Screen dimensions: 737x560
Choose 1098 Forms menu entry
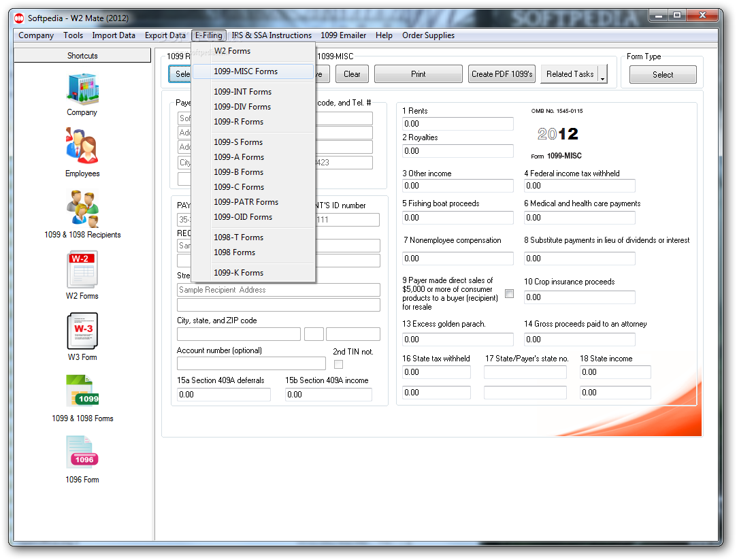tap(254, 252)
